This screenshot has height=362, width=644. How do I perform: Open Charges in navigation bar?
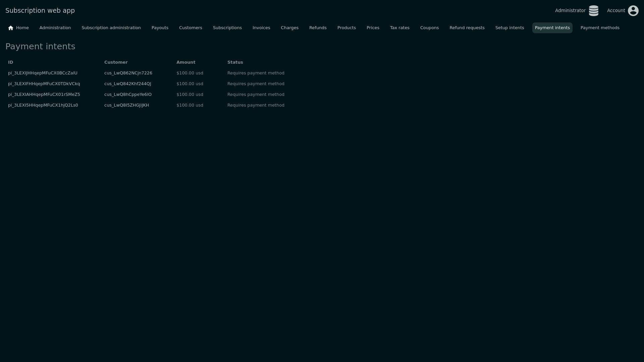(x=289, y=28)
